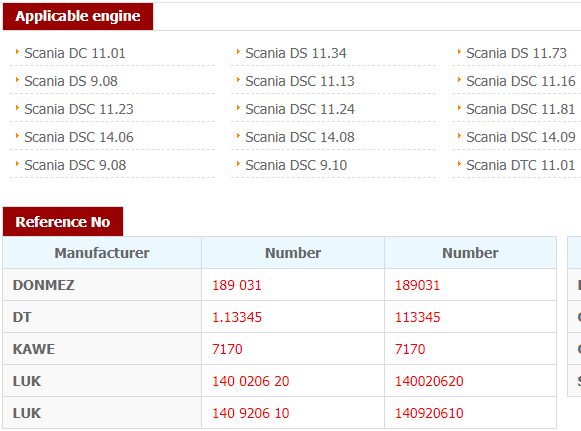The width and height of the screenshot is (581, 431).
Task: Click the arrow icon before Scania DTC 11.01
Action: (x=459, y=164)
